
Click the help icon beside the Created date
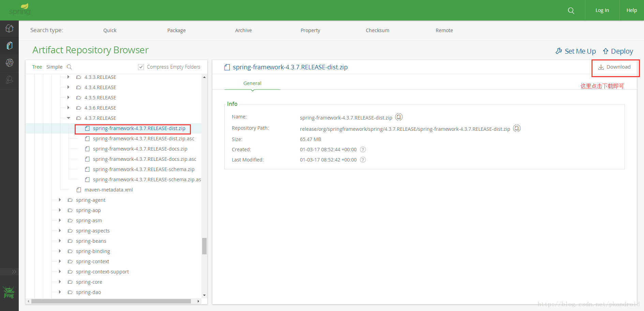pyautogui.click(x=363, y=150)
